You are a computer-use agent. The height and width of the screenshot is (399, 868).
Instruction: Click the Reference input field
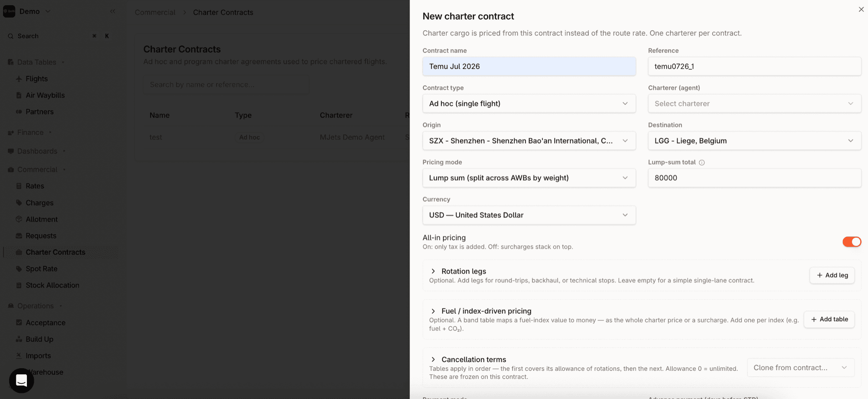click(x=754, y=66)
